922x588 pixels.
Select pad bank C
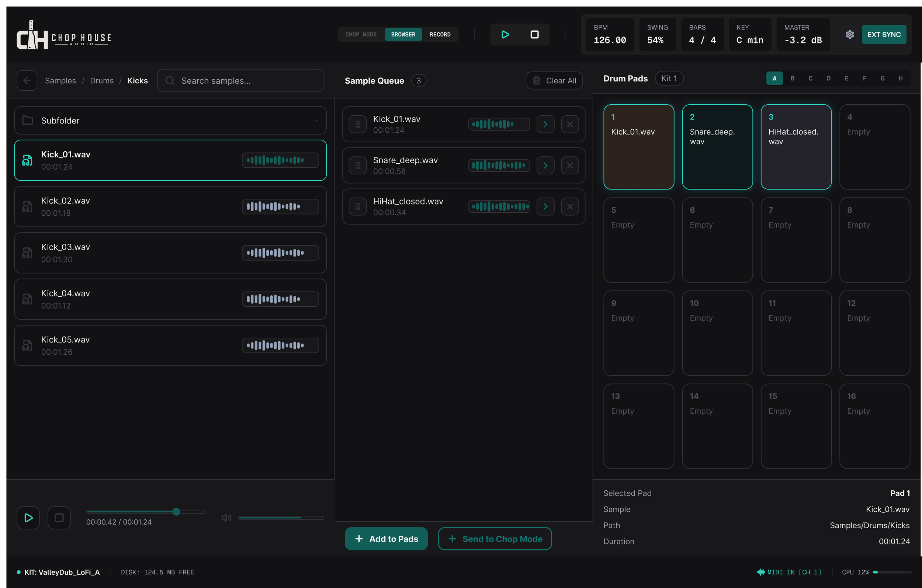click(810, 78)
